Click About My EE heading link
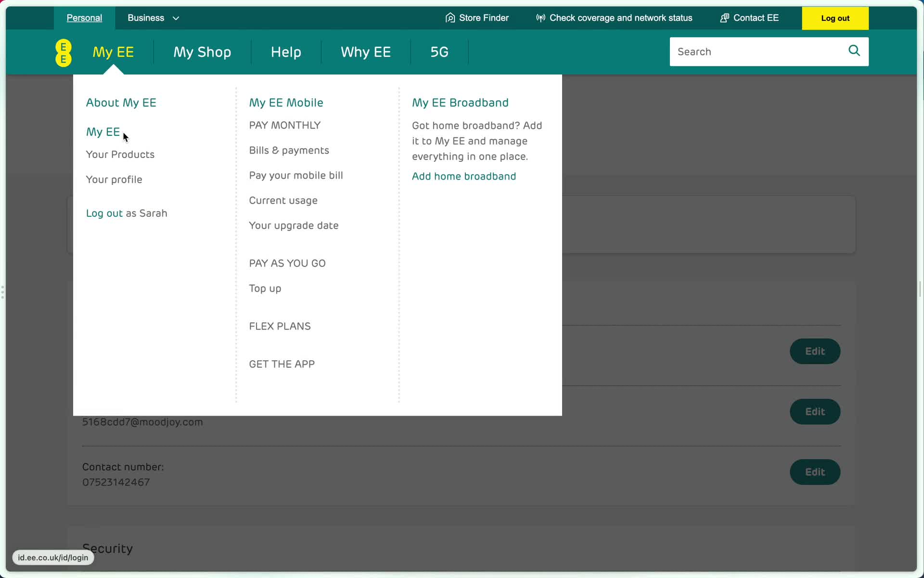Viewport: 924px width, 578px height. 121,103
